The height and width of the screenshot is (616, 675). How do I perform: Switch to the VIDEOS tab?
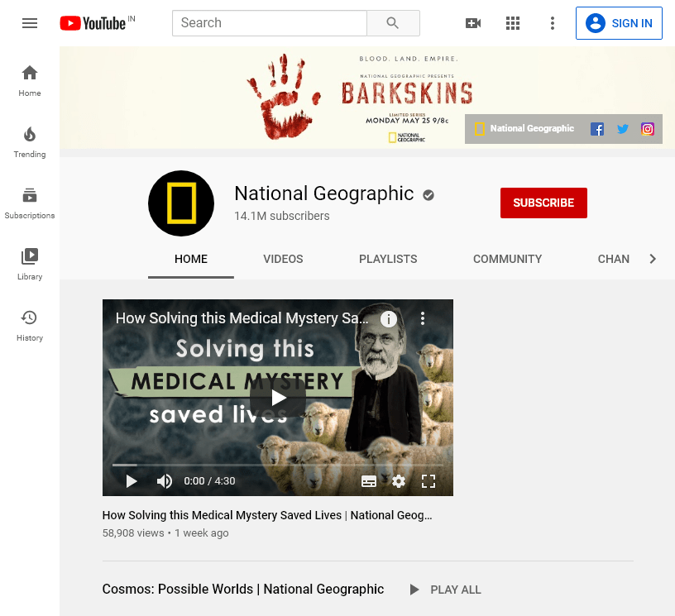point(283,259)
